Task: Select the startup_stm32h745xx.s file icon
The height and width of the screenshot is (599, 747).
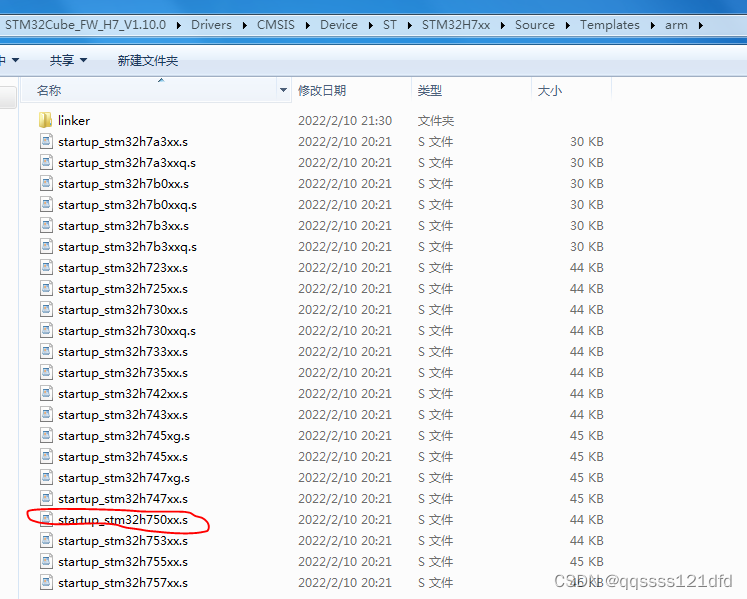Action: [x=46, y=456]
